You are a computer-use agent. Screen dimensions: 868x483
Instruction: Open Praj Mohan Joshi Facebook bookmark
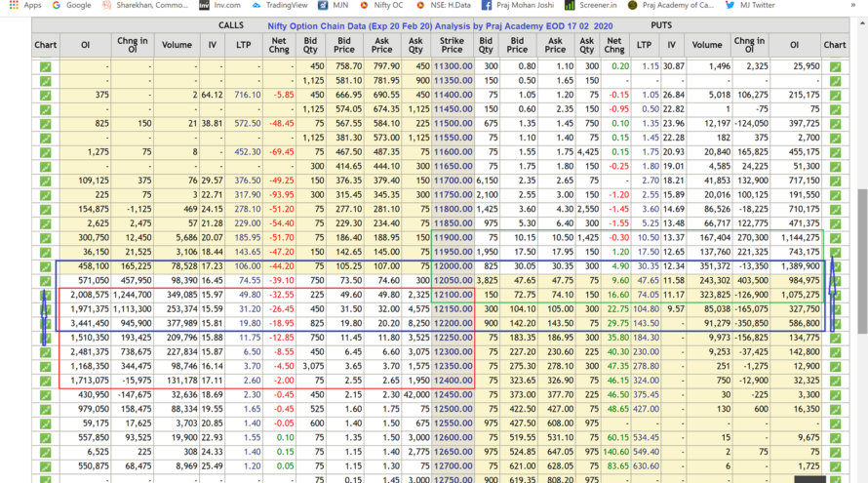(x=518, y=5)
